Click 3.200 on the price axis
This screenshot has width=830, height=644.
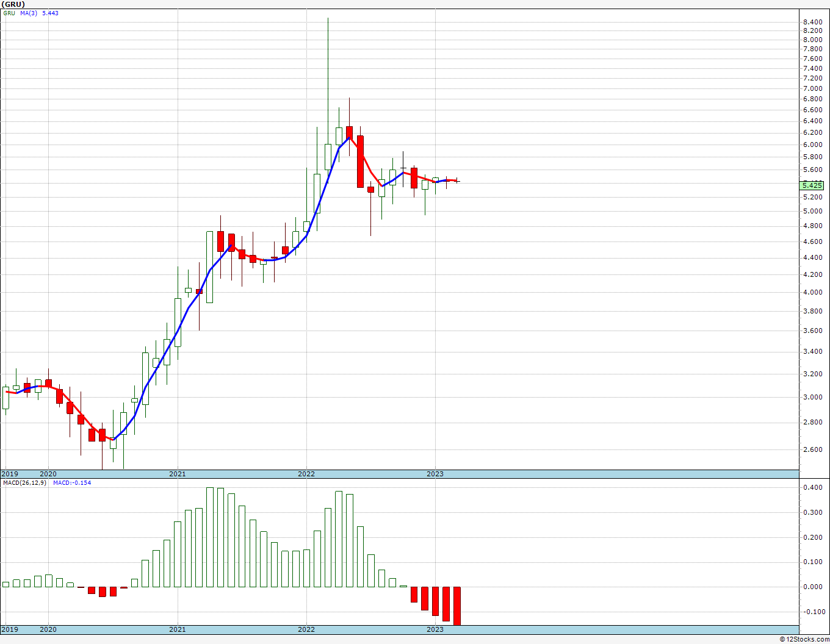point(812,373)
